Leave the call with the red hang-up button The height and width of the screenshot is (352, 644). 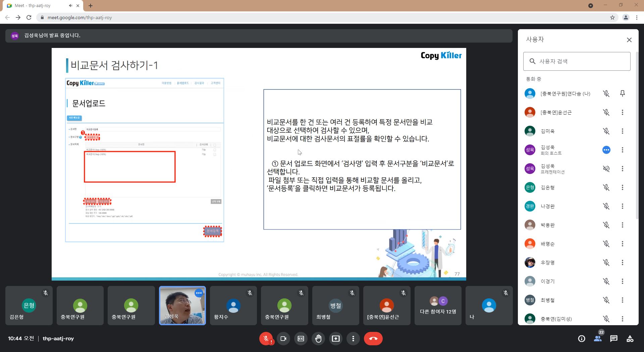(373, 339)
